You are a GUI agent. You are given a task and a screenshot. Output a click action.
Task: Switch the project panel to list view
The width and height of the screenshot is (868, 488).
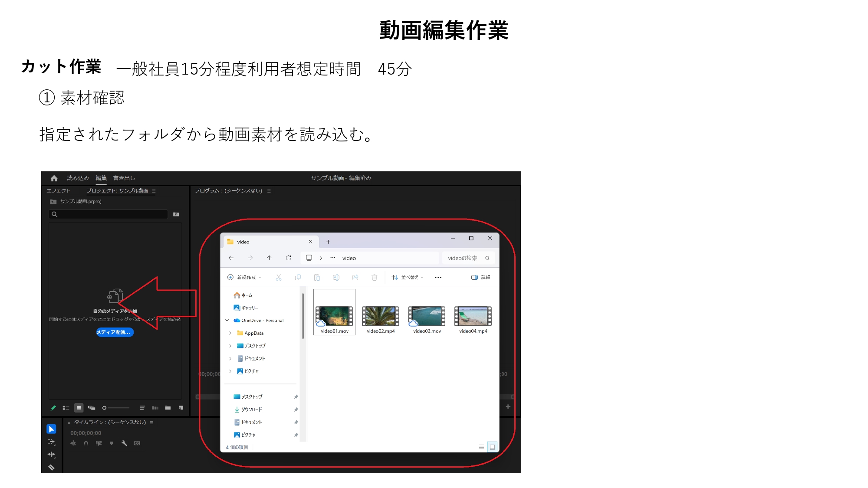click(x=66, y=408)
